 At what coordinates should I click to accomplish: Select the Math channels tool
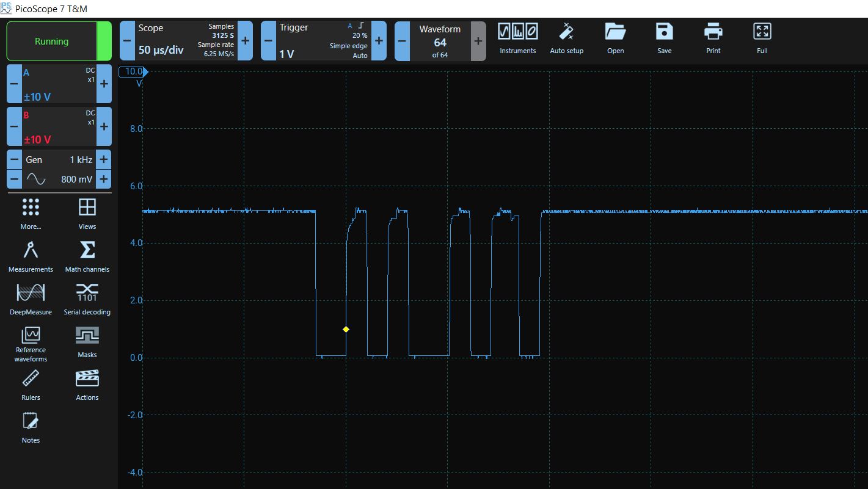coord(87,256)
